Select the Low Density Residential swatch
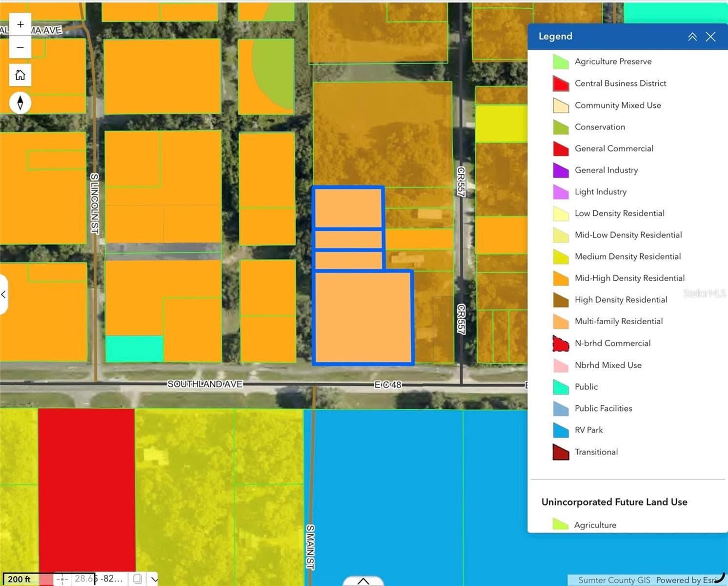 click(561, 213)
